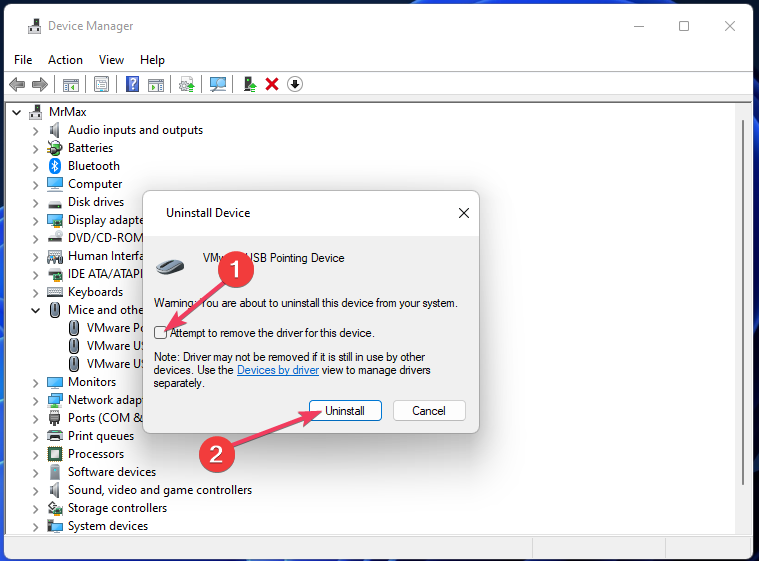Expand the Computer category

tap(35, 185)
